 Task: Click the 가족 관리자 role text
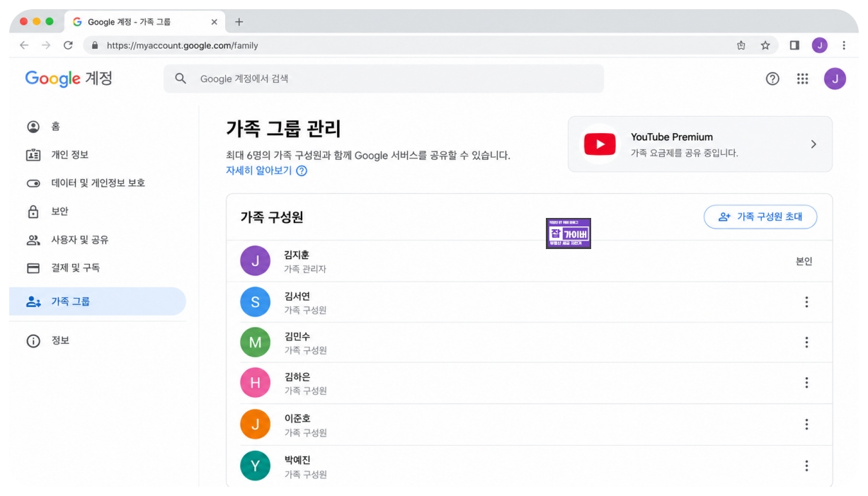[305, 269]
